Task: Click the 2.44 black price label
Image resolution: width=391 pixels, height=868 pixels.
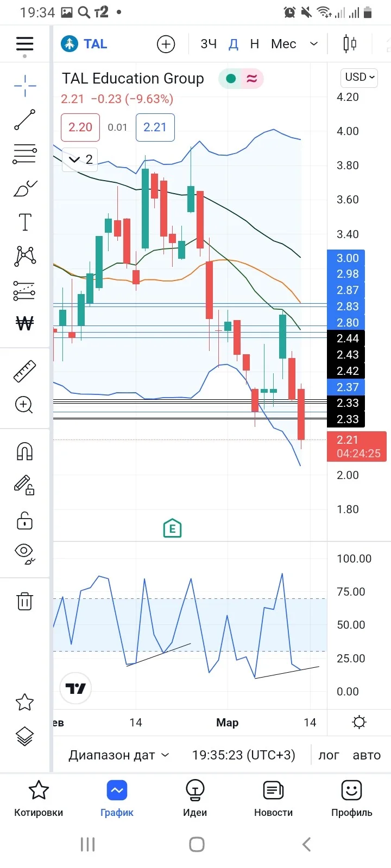Action: point(346,339)
